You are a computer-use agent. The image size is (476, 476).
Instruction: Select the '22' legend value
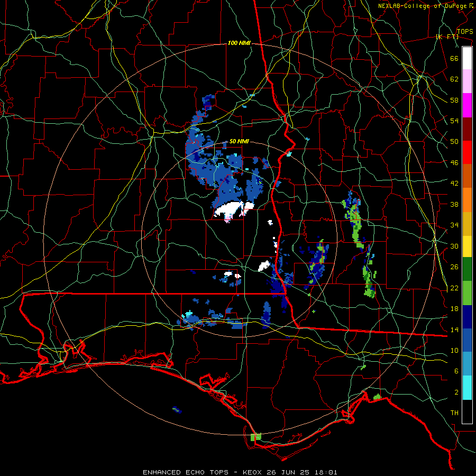click(x=454, y=288)
